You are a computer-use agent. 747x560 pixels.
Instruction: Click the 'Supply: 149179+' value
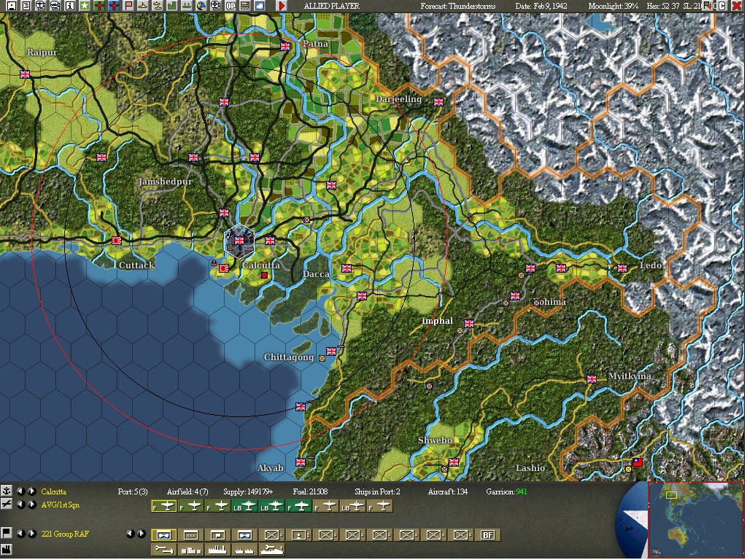click(x=248, y=491)
